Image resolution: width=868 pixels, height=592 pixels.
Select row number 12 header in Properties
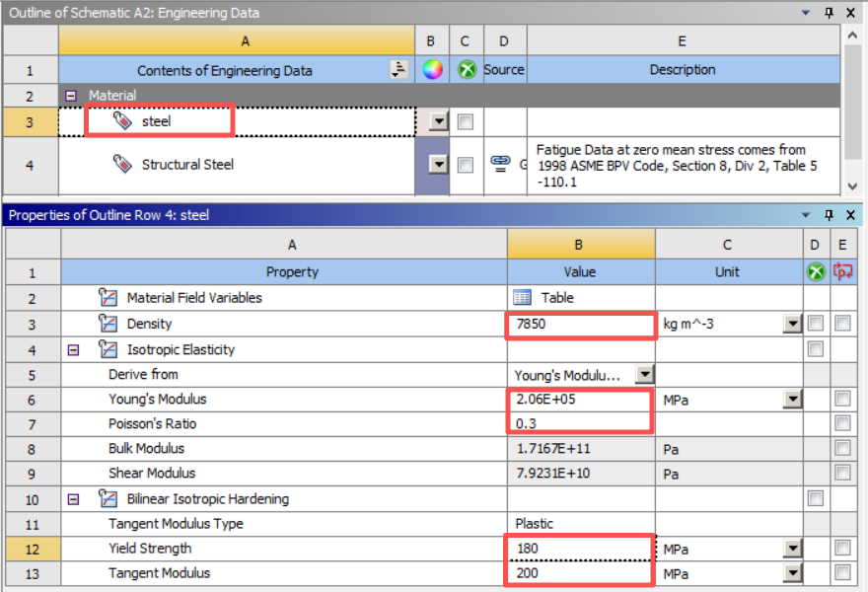pyautogui.click(x=33, y=549)
